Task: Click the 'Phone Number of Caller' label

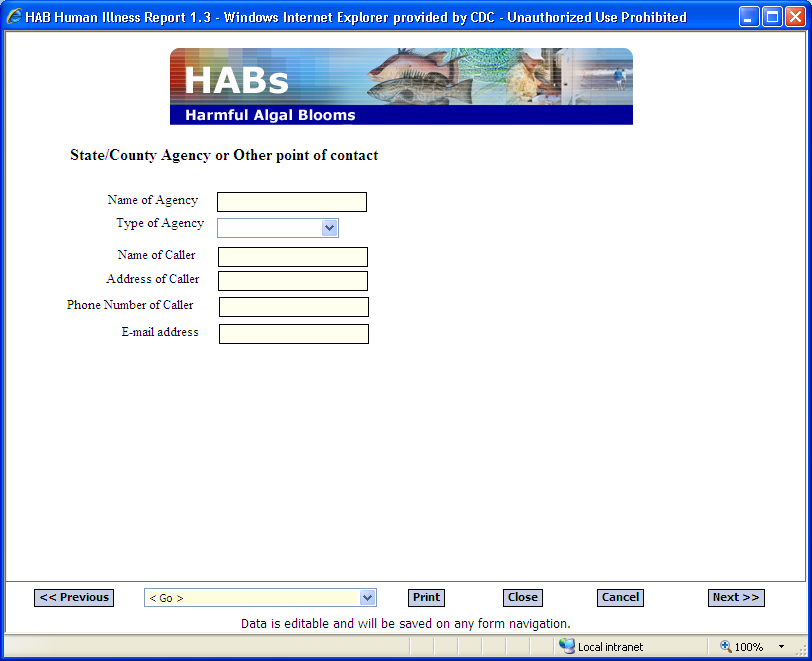Action: tap(130, 305)
